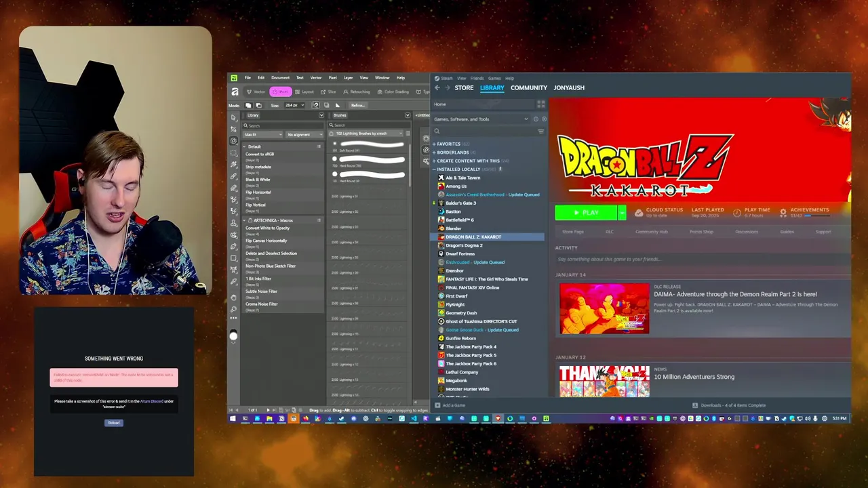Screen dimensions: 868x488
Task: Switch to the Vector studio in Affinity
Action: click(255, 91)
